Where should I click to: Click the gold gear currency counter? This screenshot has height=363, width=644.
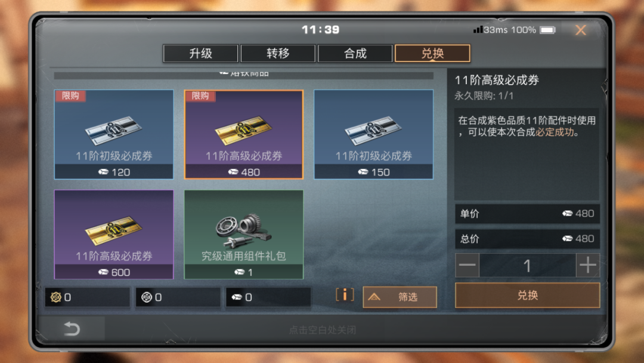[x=88, y=297]
